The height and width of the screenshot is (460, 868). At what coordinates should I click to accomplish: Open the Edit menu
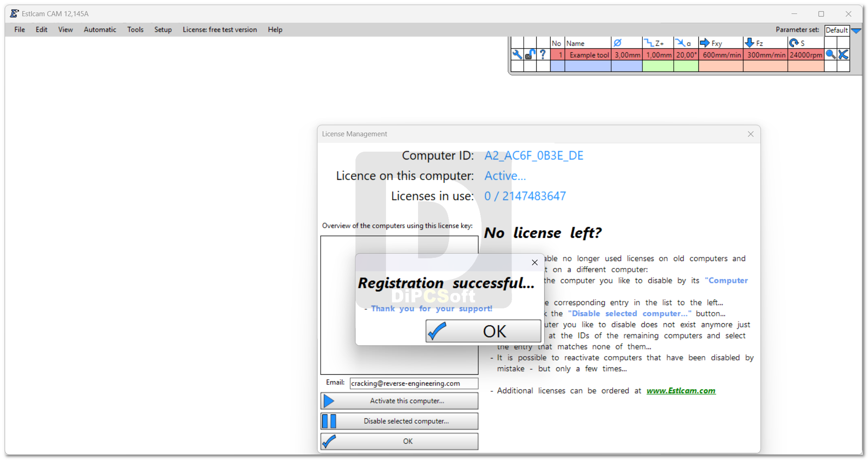[42, 30]
